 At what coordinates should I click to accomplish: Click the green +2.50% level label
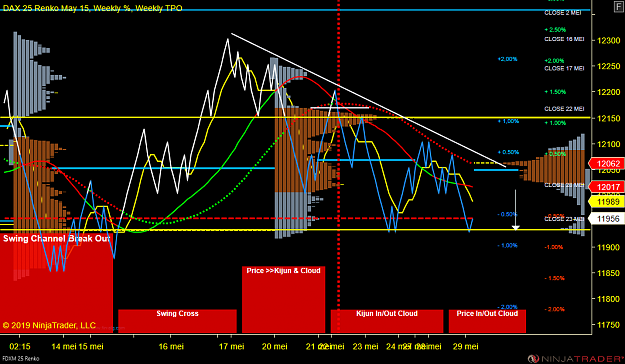tap(555, 30)
